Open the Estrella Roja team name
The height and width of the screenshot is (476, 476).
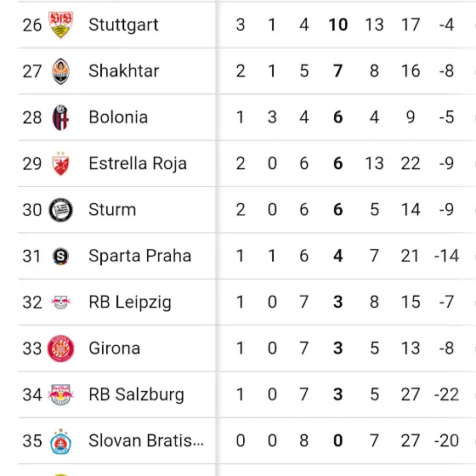point(138,163)
